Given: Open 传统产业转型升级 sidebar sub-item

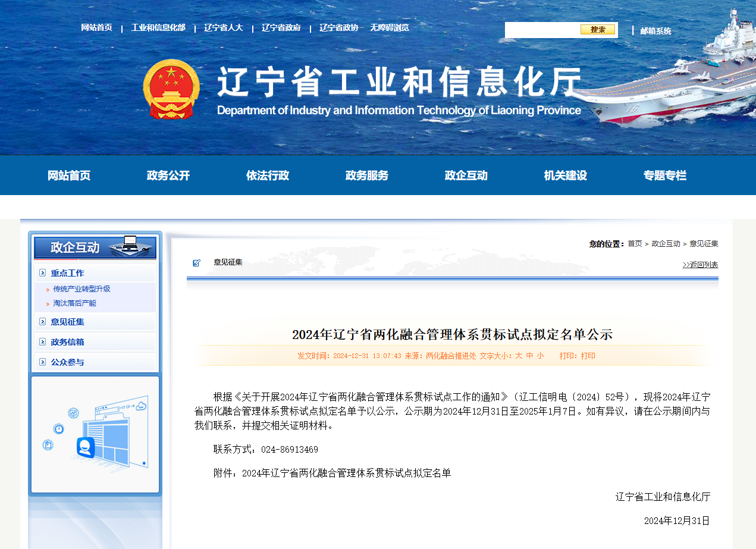Looking at the screenshot, I should pos(81,289).
